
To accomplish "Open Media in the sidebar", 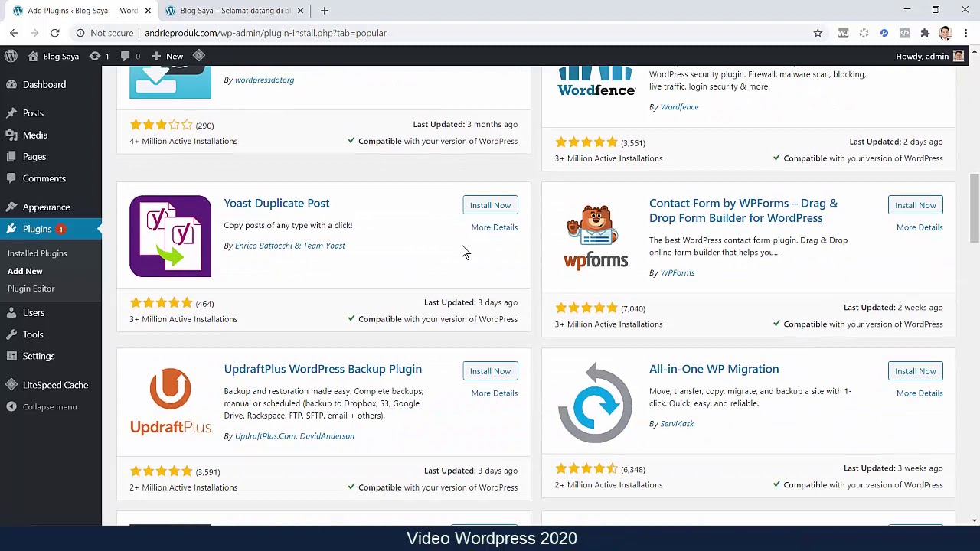I will point(35,135).
